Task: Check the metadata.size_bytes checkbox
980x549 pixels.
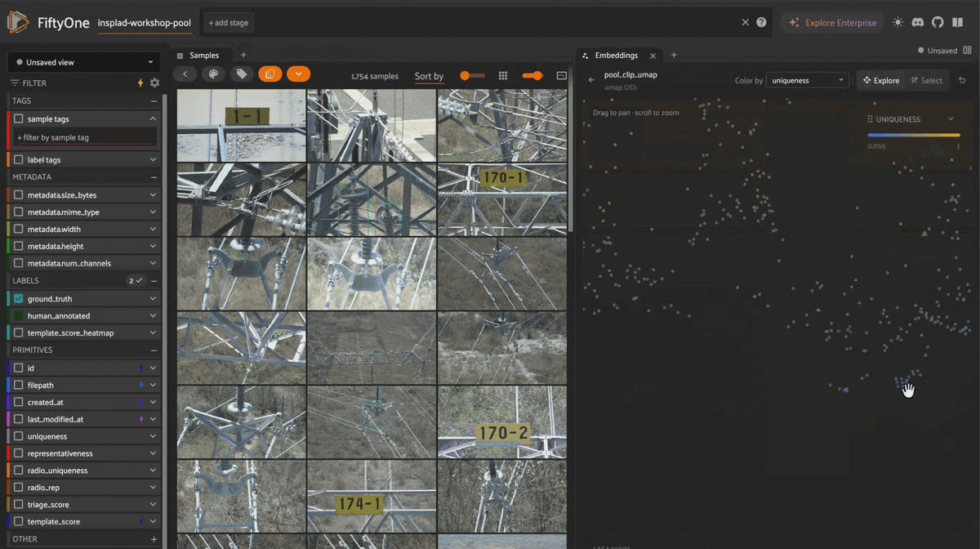Action: click(19, 195)
